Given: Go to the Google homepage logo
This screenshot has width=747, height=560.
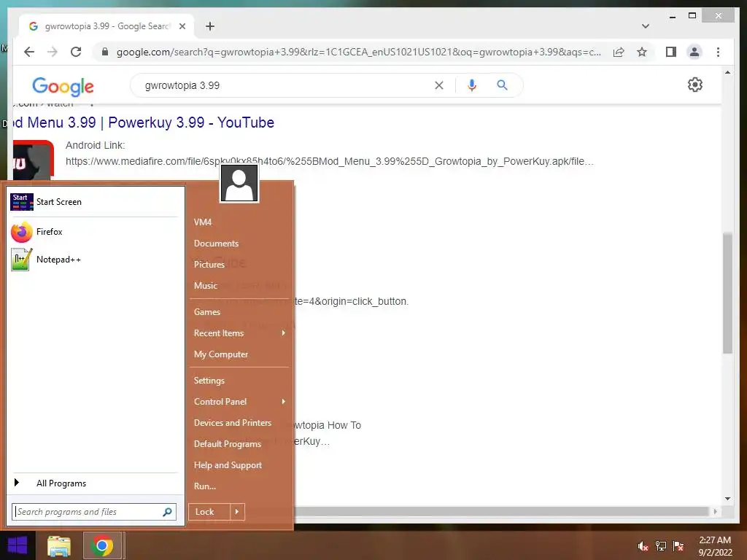Looking at the screenshot, I should tap(63, 86).
